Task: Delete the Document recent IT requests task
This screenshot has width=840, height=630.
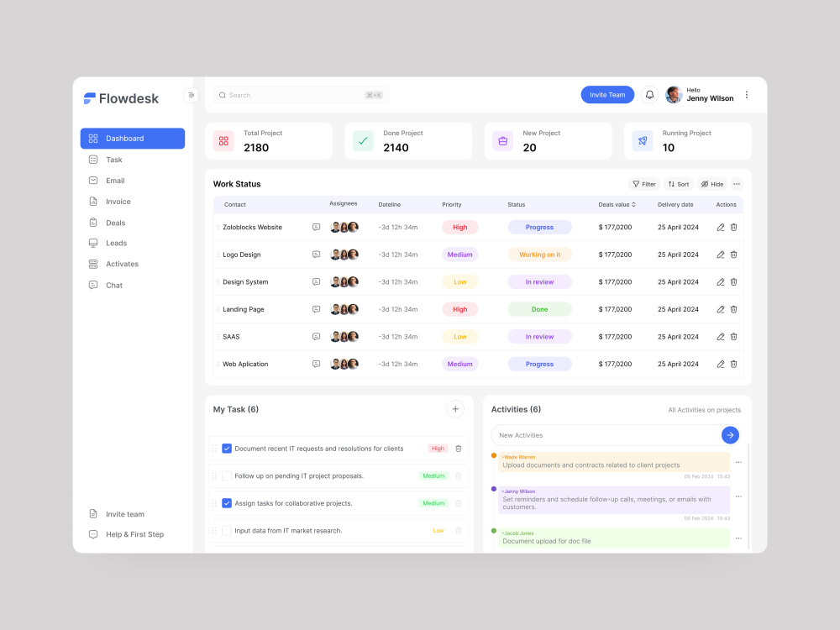Action: [x=459, y=449]
